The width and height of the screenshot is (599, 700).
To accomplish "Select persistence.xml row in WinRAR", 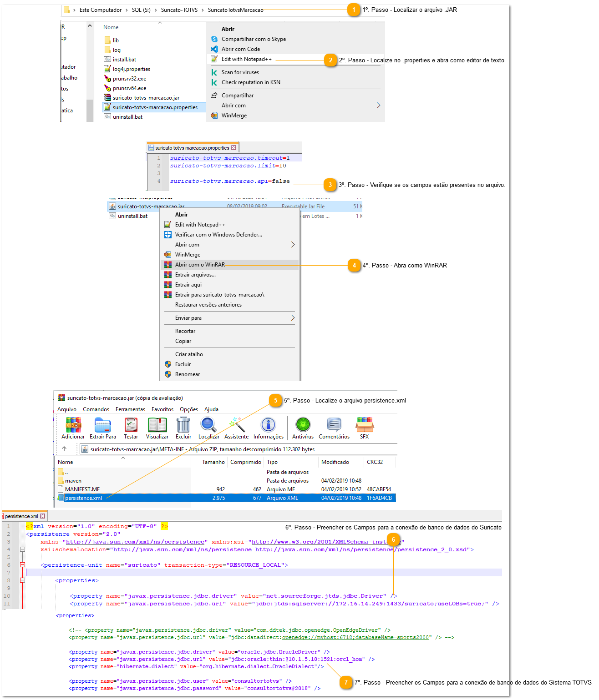I will pyautogui.click(x=226, y=498).
